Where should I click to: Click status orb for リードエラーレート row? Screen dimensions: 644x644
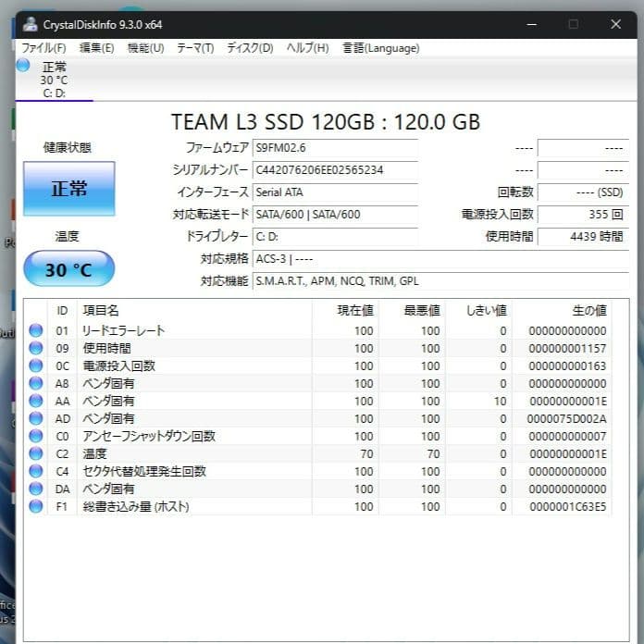(x=36, y=330)
